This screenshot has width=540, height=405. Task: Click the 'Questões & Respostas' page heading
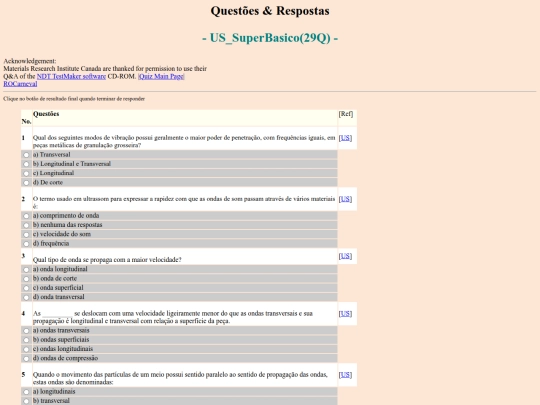tap(270, 11)
